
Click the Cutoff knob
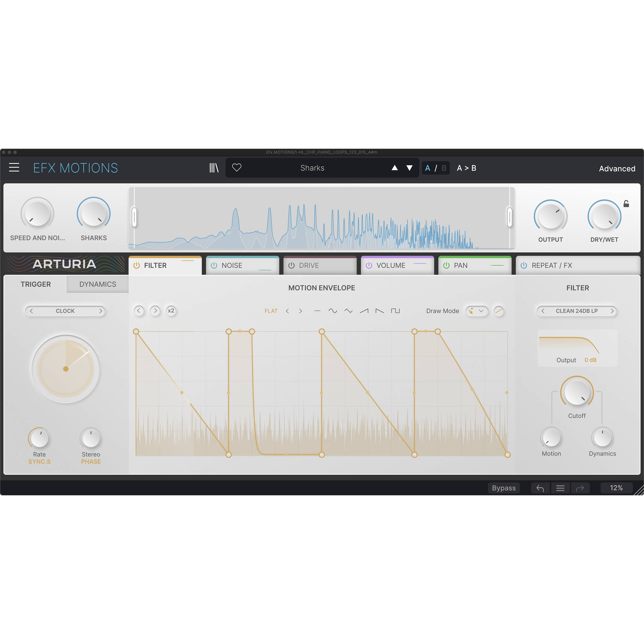577,393
